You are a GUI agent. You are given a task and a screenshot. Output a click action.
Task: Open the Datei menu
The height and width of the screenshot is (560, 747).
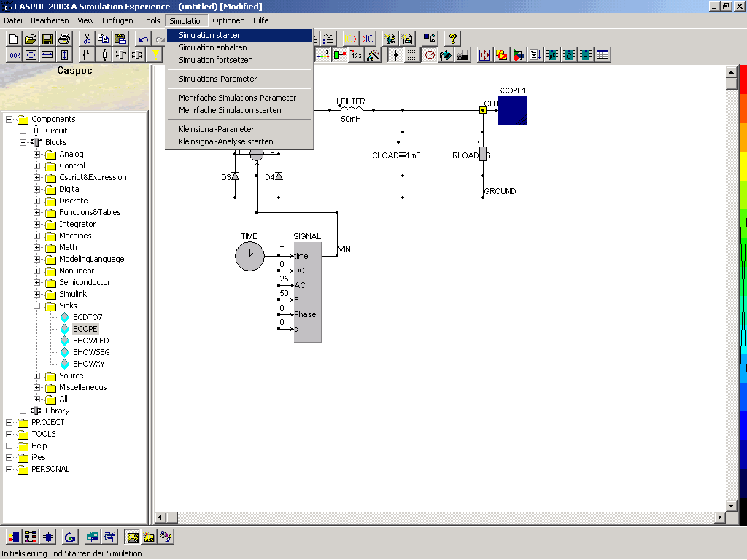(13, 20)
